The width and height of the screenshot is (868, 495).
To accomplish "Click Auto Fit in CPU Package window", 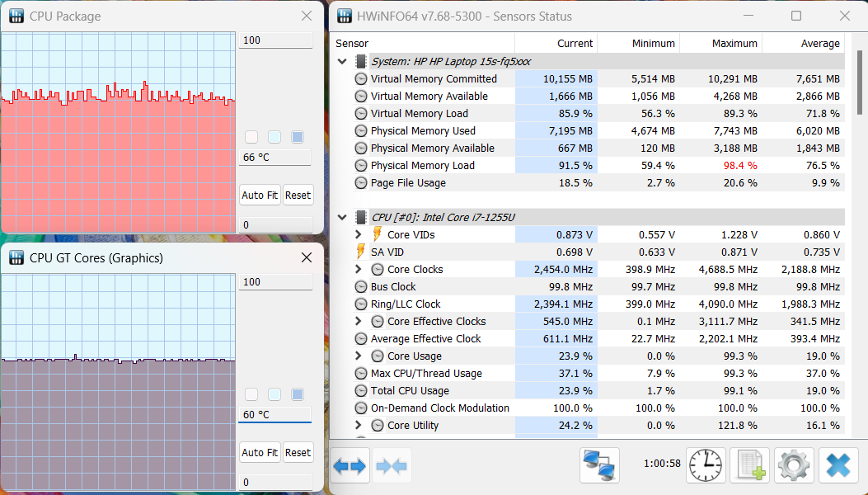I will tap(260, 196).
